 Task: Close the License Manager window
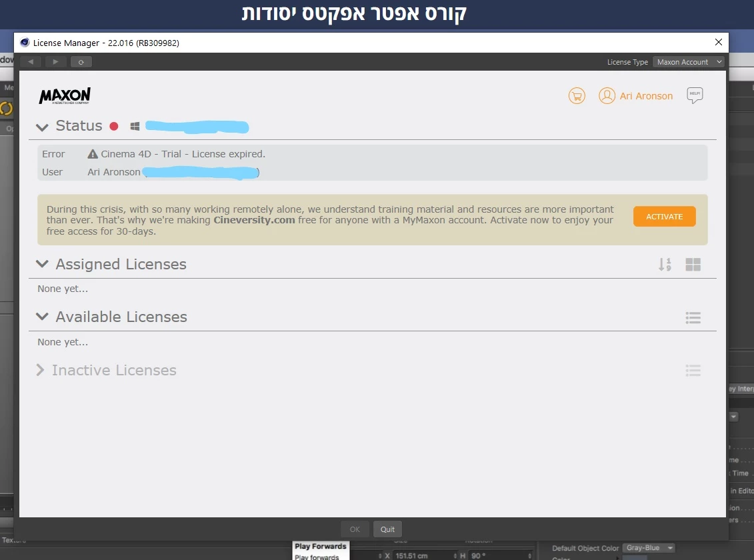719,42
